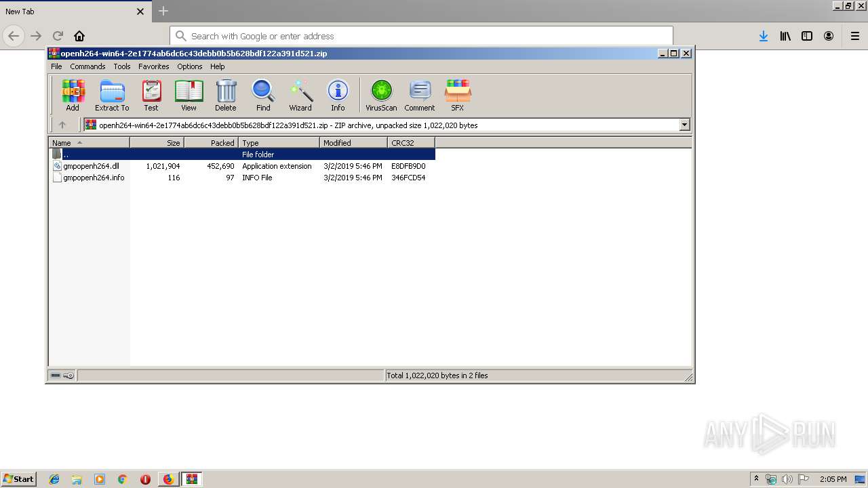
Task: Click Firefox back arrow button
Action: point(14,36)
